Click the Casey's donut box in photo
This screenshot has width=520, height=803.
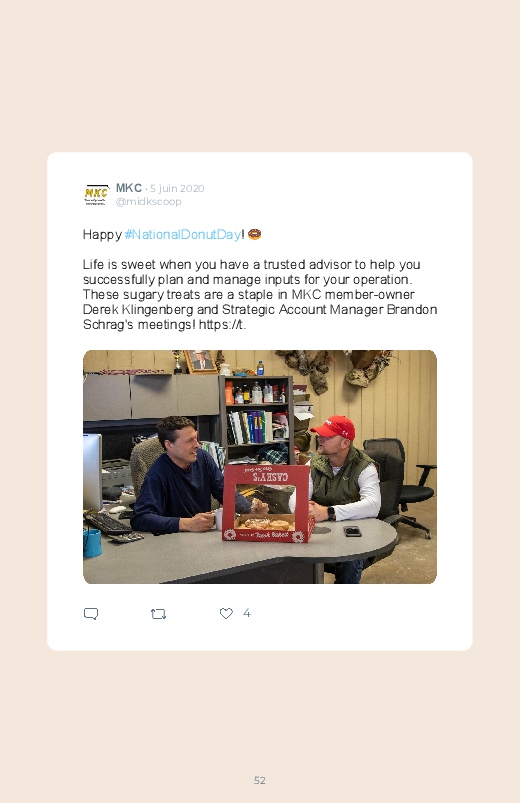(268, 503)
